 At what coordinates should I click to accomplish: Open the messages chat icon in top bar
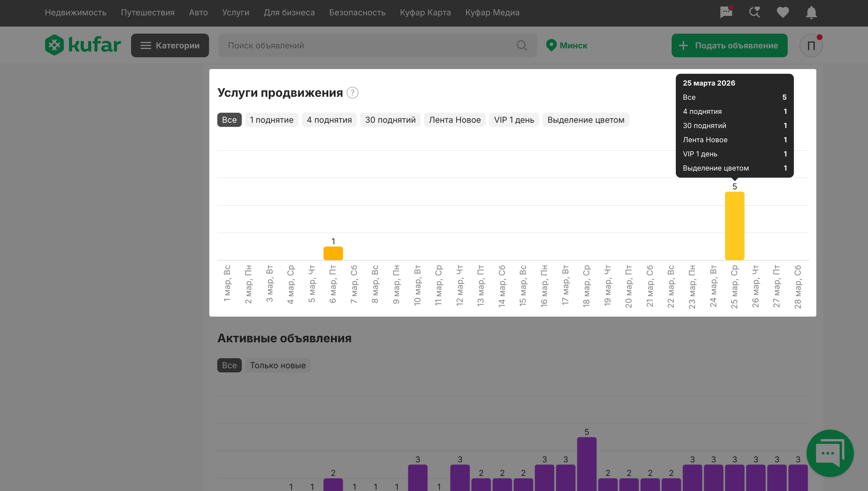tap(726, 12)
